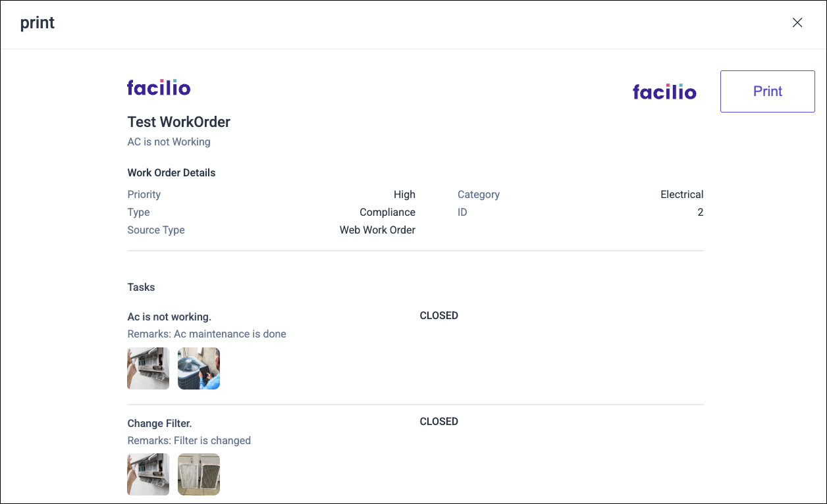Click the 'Change Filter.' task title

(159, 424)
